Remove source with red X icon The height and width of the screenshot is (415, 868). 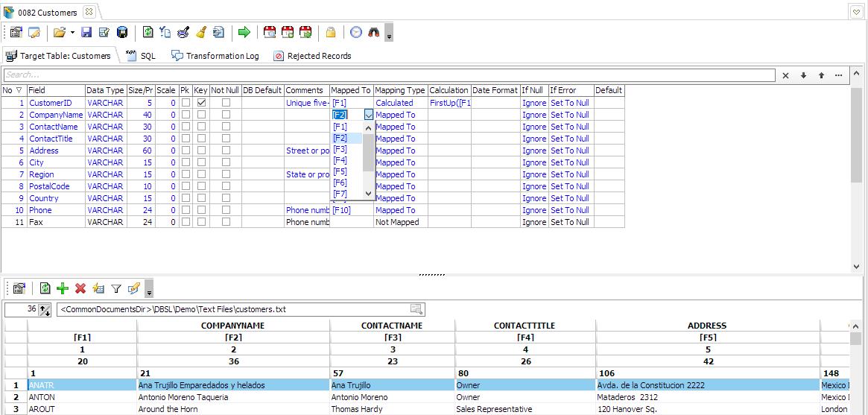[x=80, y=288]
